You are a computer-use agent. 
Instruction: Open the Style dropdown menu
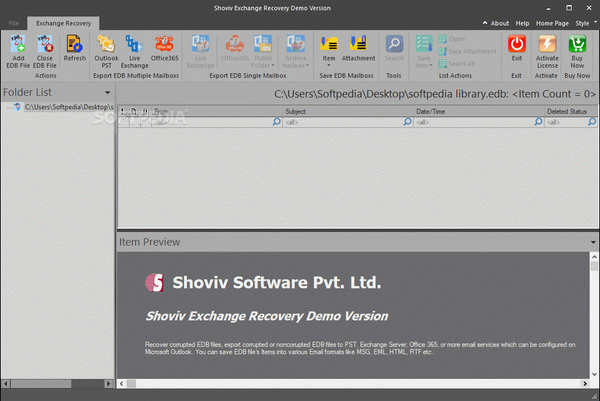click(x=585, y=23)
